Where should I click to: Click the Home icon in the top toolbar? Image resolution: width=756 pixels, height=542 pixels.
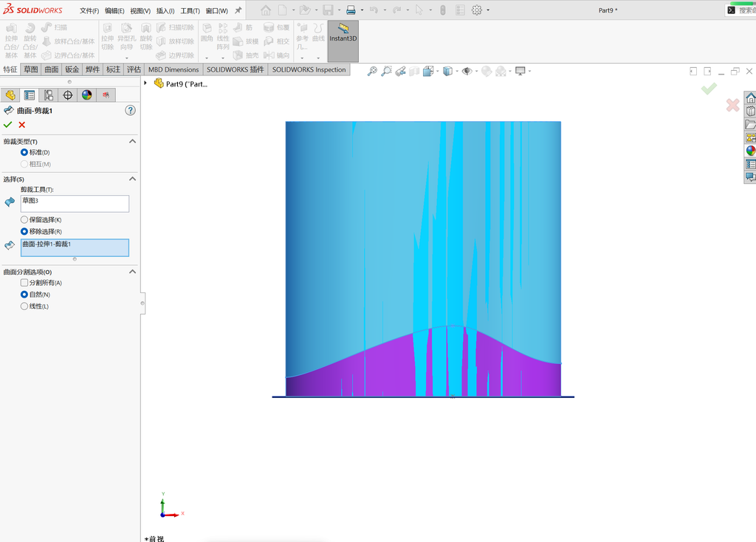[266, 10]
